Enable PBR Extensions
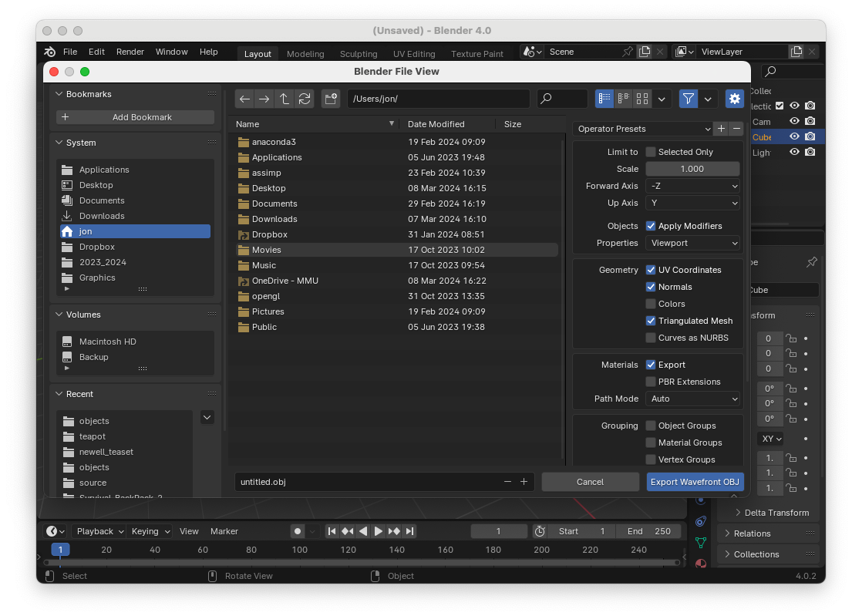852x616 pixels. point(651,382)
